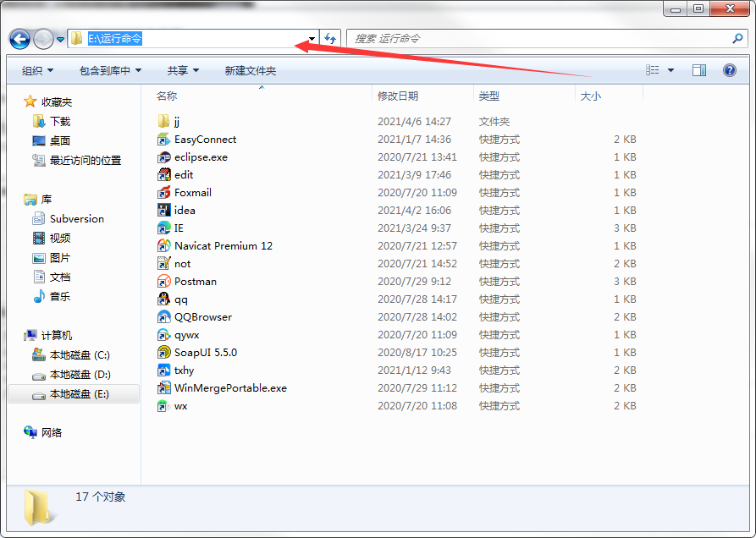
Task: Select the EasyConnect shortcut icon
Action: (x=164, y=140)
